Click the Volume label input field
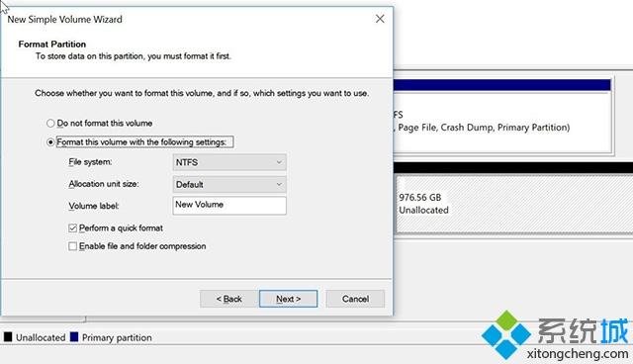The image size is (633, 364). coord(229,206)
